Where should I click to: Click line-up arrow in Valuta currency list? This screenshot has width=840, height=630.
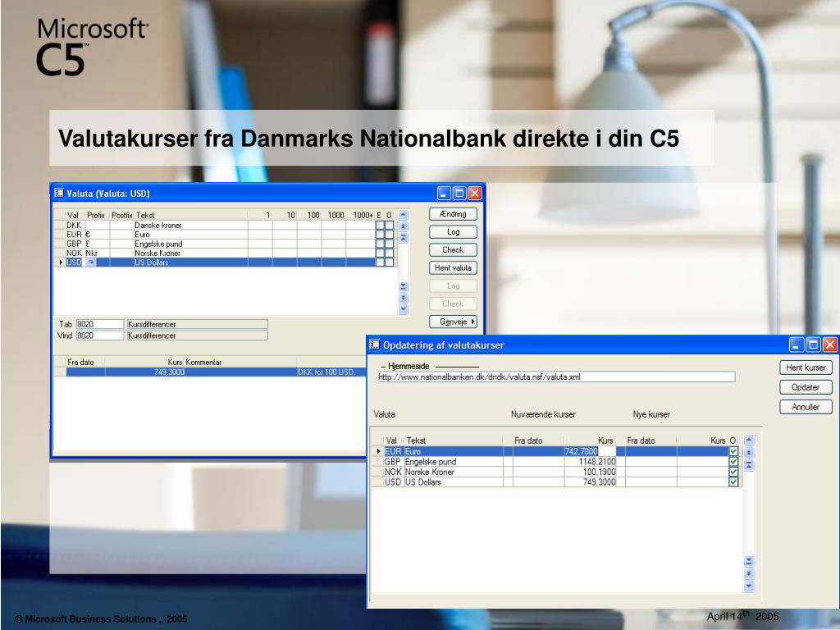404,214
